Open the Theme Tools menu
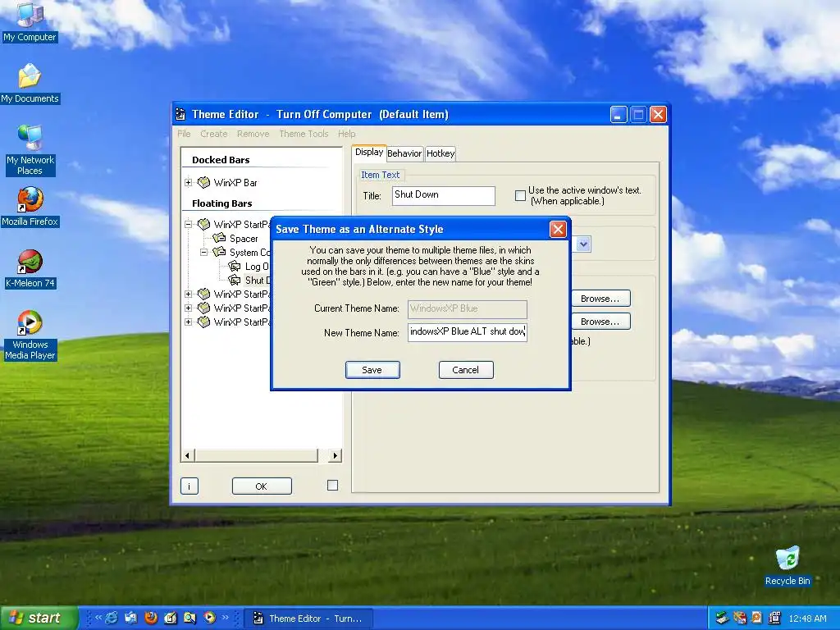 point(304,134)
